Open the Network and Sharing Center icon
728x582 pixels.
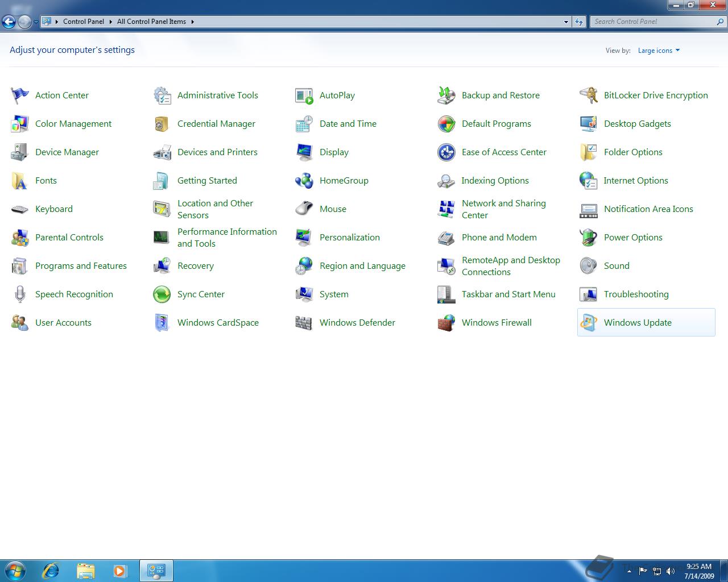click(446, 209)
